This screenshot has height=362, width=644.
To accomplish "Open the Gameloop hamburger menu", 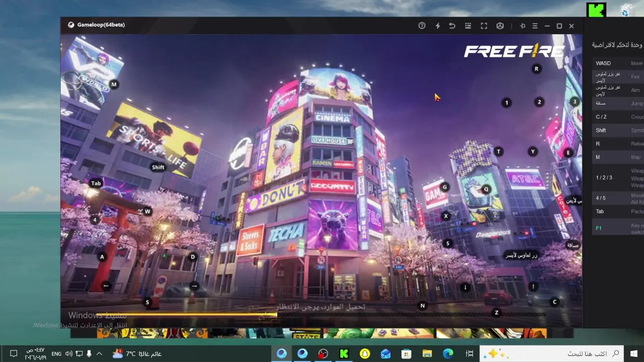I will coord(535,26).
